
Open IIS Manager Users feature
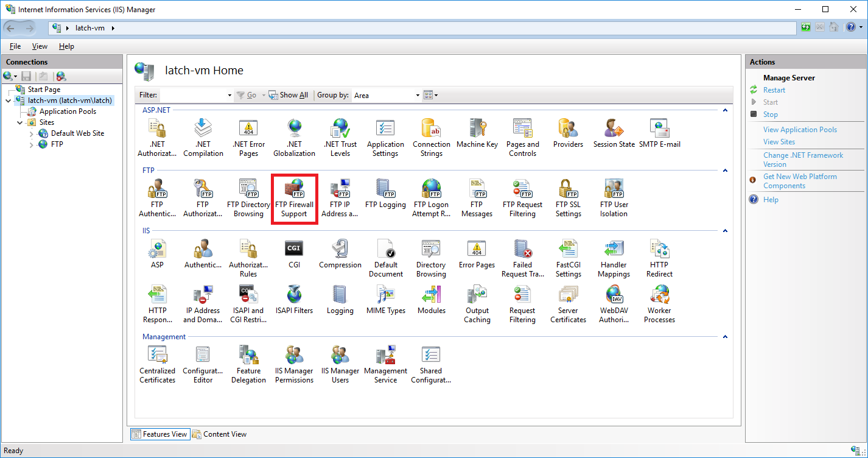340,364
